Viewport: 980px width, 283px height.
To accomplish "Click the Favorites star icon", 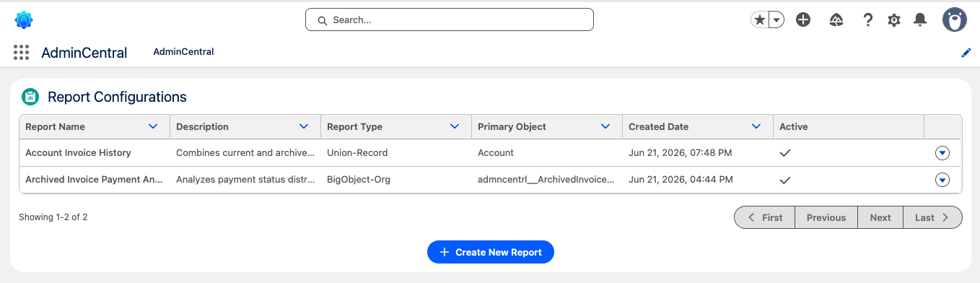I will tap(760, 20).
